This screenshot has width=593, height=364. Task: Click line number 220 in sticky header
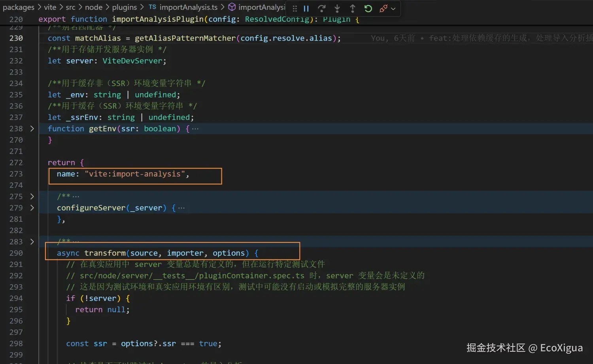[16, 19]
